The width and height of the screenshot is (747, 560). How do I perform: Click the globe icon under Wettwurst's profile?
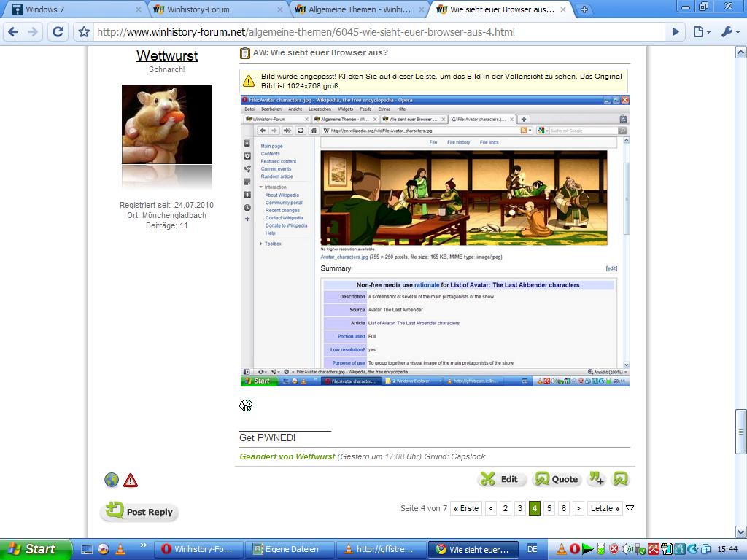[111, 480]
